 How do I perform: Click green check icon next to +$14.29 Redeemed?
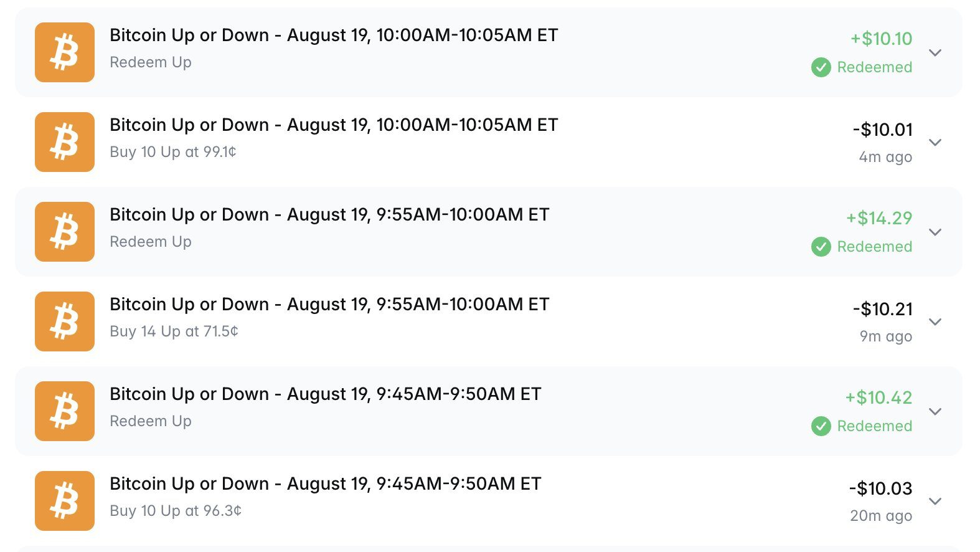coord(821,247)
